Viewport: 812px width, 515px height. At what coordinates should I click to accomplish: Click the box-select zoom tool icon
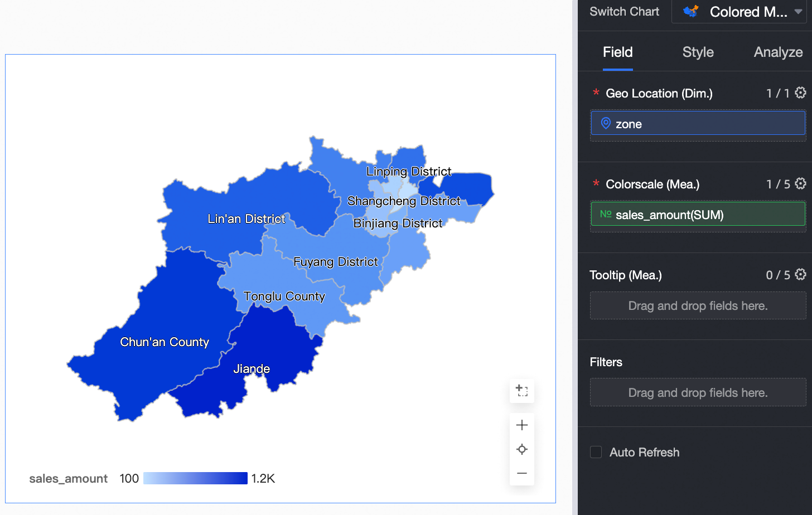522,390
